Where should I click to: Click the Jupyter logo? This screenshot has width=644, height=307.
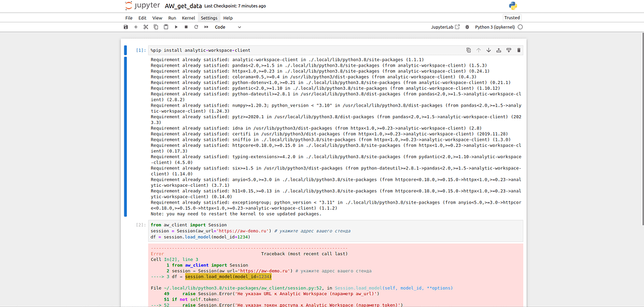click(x=142, y=6)
